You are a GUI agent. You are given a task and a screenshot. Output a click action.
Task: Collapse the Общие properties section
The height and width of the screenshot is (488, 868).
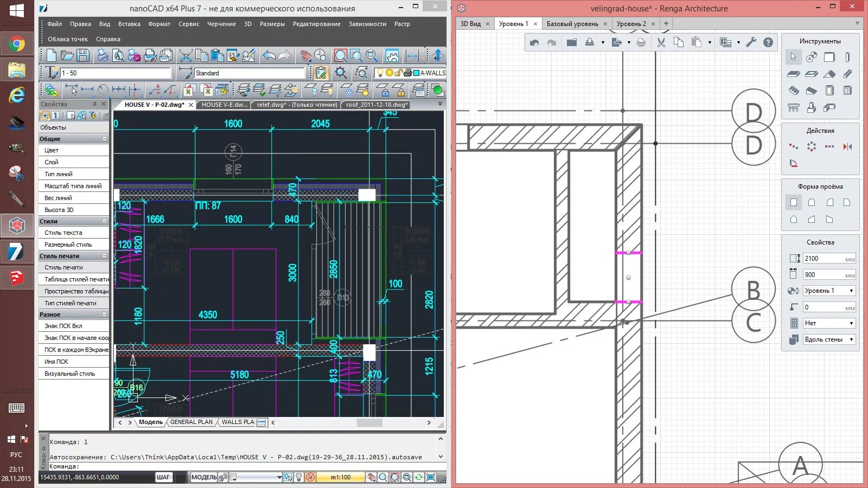(x=105, y=139)
